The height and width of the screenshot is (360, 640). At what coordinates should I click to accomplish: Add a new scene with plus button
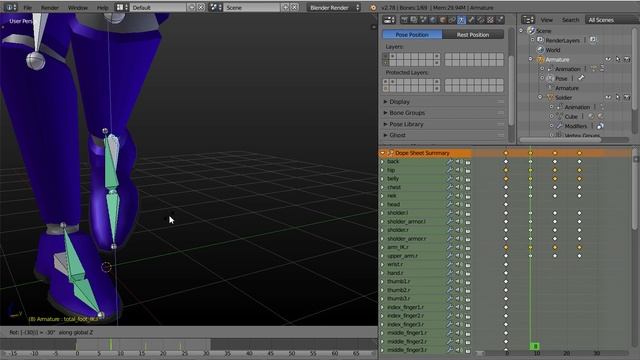(285, 7)
